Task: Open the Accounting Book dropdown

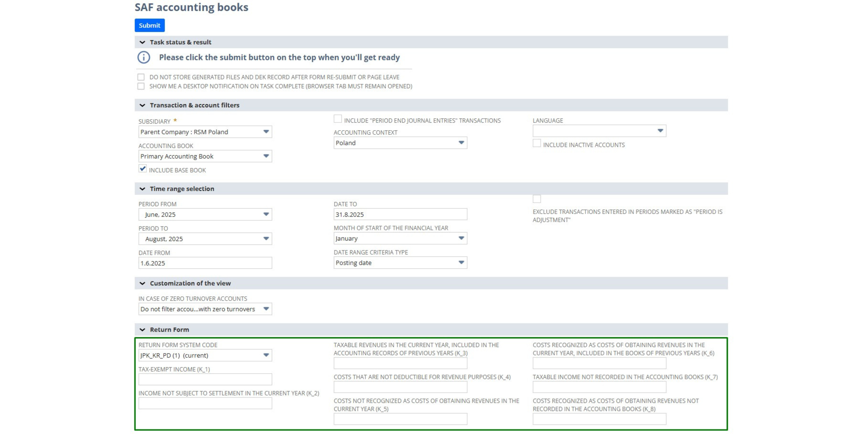Action: tap(266, 156)
